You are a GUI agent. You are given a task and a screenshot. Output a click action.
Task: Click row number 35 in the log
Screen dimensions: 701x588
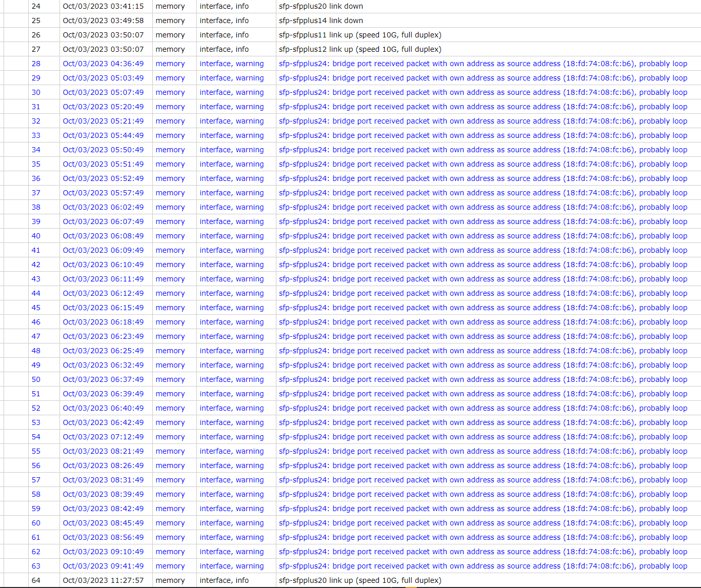(x=36, y=164)
